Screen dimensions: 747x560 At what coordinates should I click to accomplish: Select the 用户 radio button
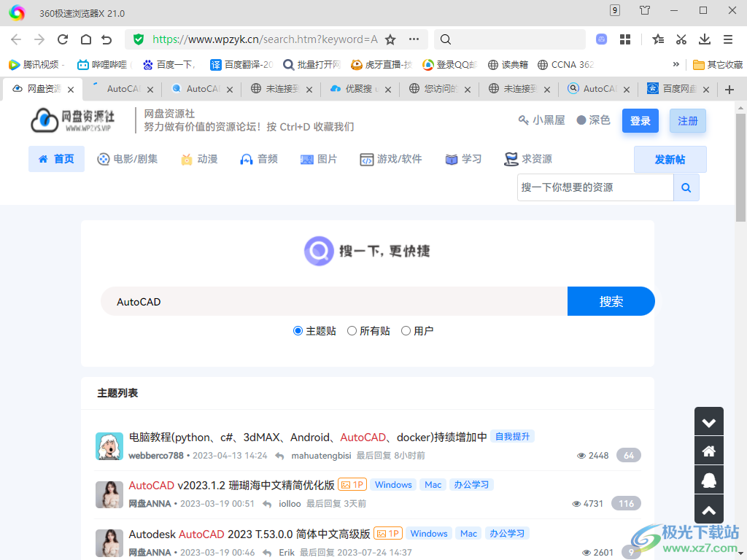pyautogui.click(x=406, y=331)
